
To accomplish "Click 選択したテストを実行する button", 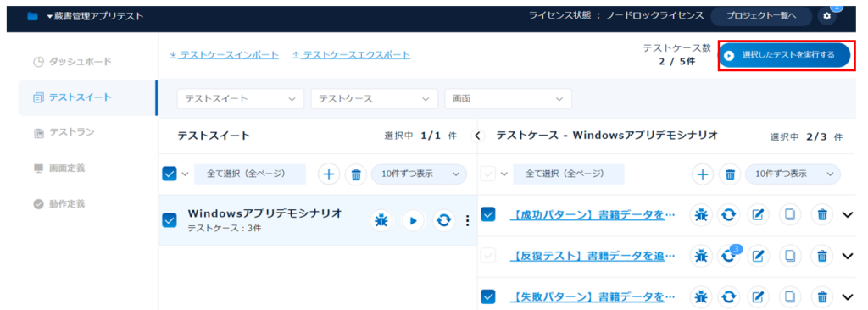I will [784, 55].
